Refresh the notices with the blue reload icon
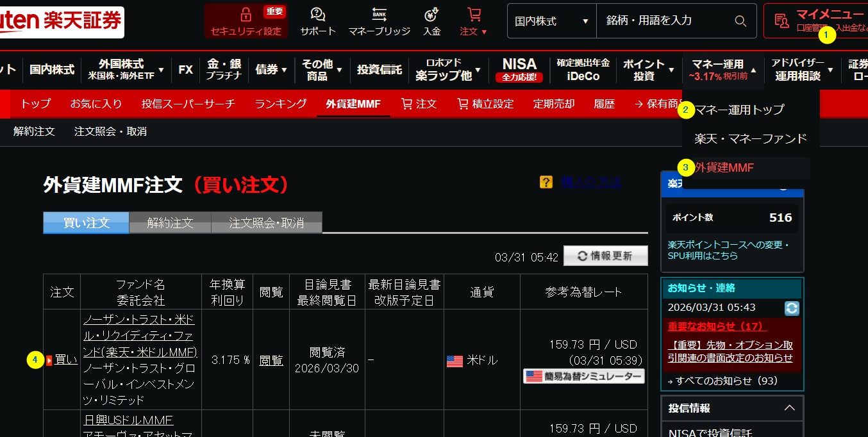The width and height of the screenshot is (868, 437). [x=792, y=308]
